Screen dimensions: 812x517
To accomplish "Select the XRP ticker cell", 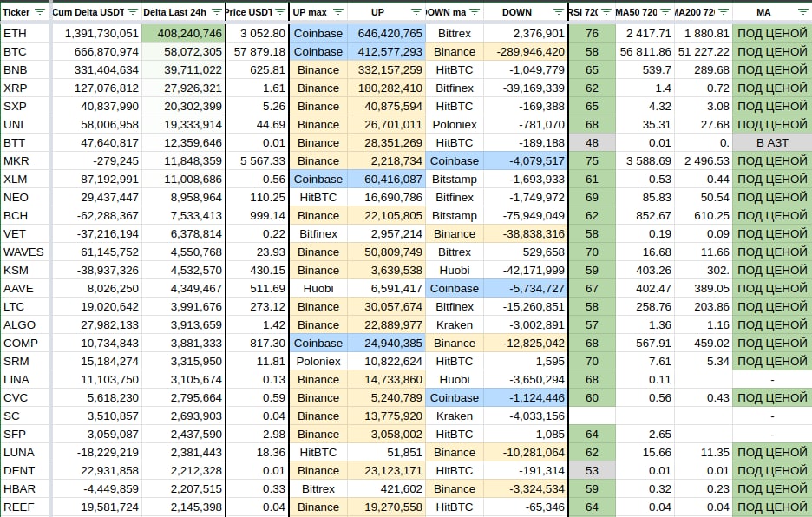I will tap(25, 88).
